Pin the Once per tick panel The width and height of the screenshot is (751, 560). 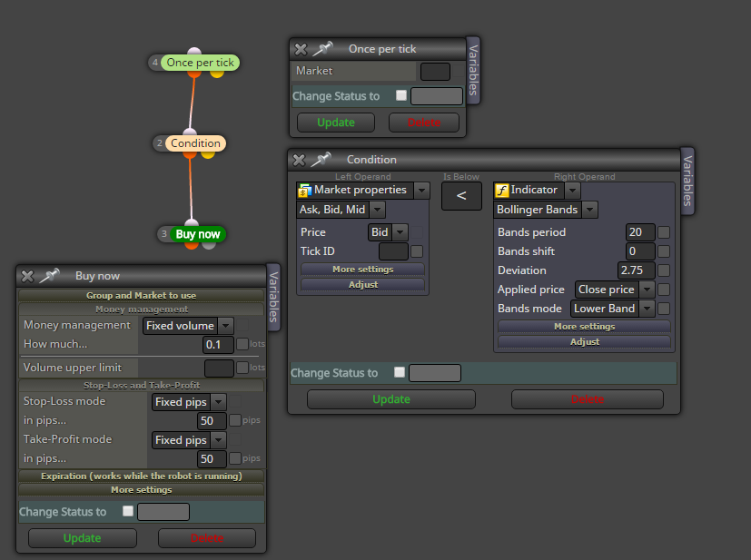click(323, 48)
